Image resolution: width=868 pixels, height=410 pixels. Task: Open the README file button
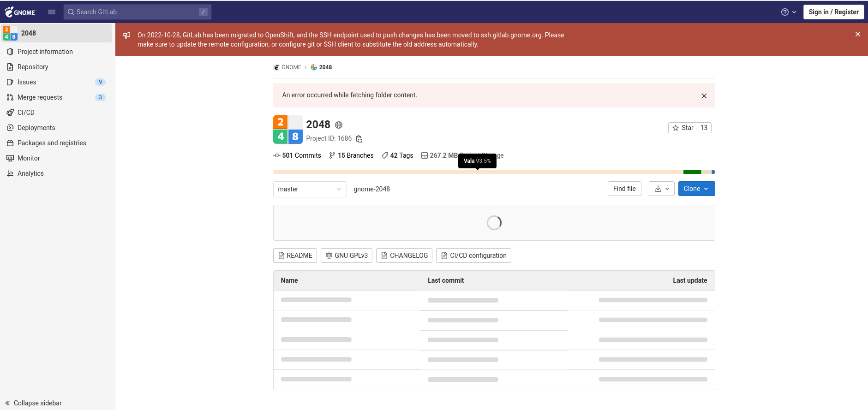tap(295, 256)
